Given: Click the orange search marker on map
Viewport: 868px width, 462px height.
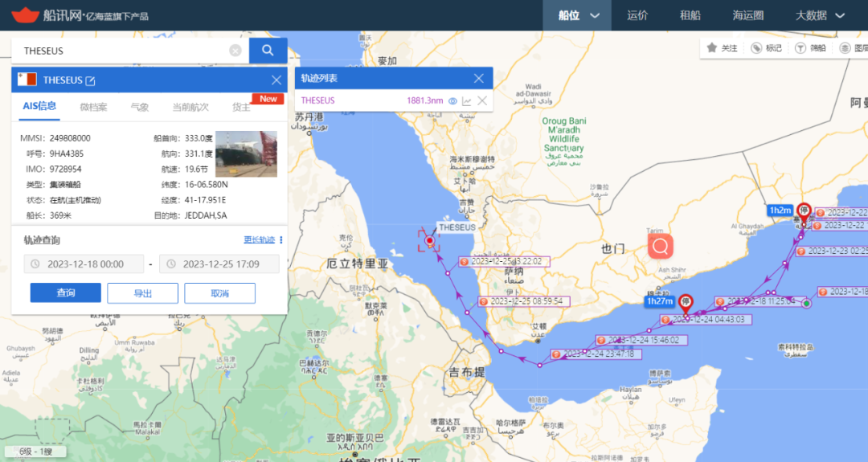Looking at the screenshot, I should point(661,246).
